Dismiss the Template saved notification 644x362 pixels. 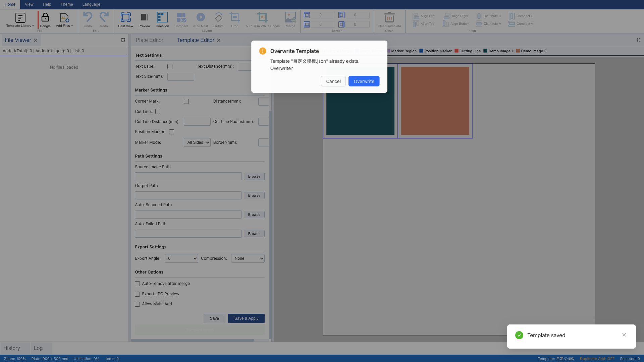point(624,335)
